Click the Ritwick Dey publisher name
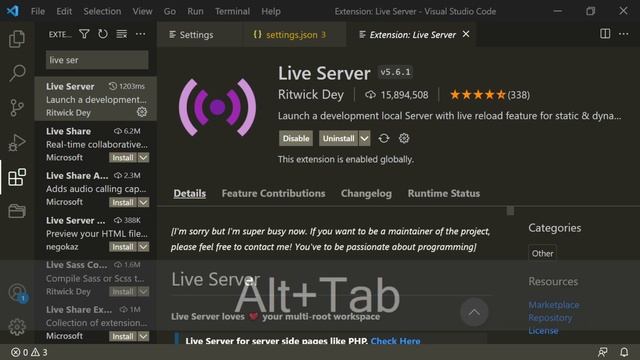The height and width of the screenshot is (360, 640). [x=311, y=95]
